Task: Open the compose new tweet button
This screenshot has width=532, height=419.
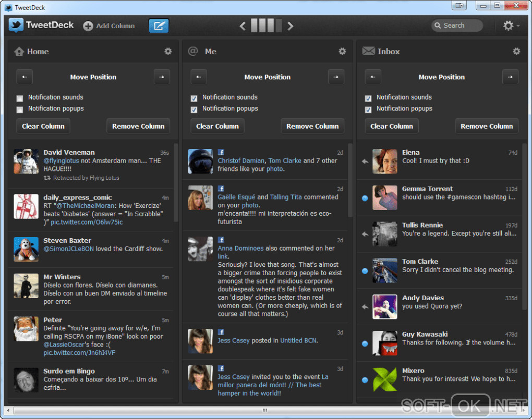Action: [159, 26]
